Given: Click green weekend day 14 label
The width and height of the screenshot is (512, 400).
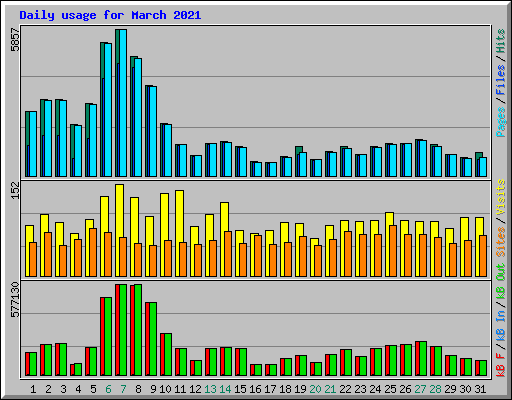Looking at the screenshot, I should pyautogui.click(x=225, y=389).
